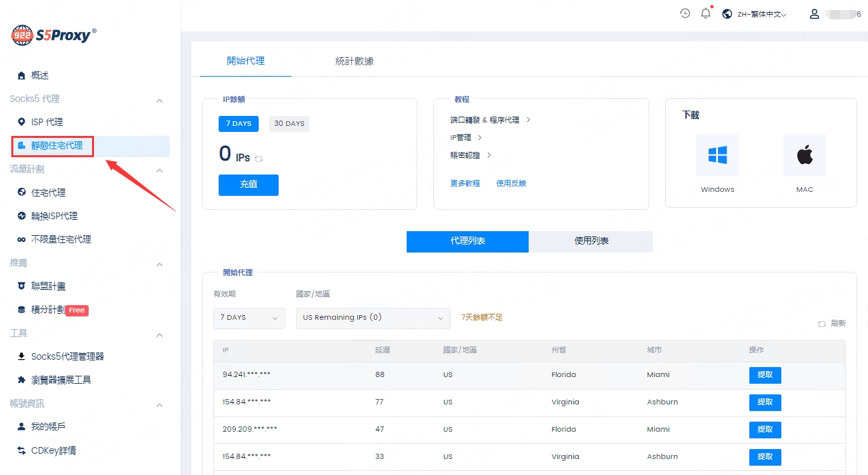Viewport: 868px width, 475px height.
Task: Click 提取 for the Miami 94.241 IP
Action: 765,375
